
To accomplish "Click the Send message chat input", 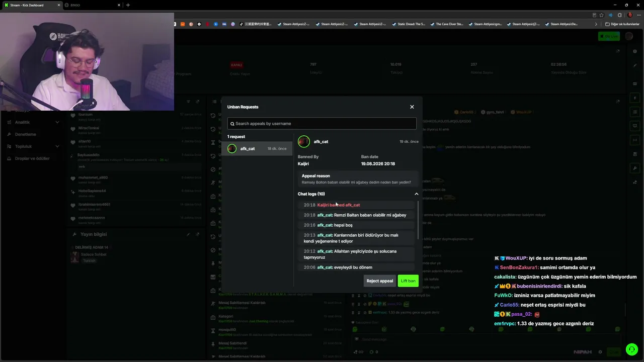I will pos(486,339).
